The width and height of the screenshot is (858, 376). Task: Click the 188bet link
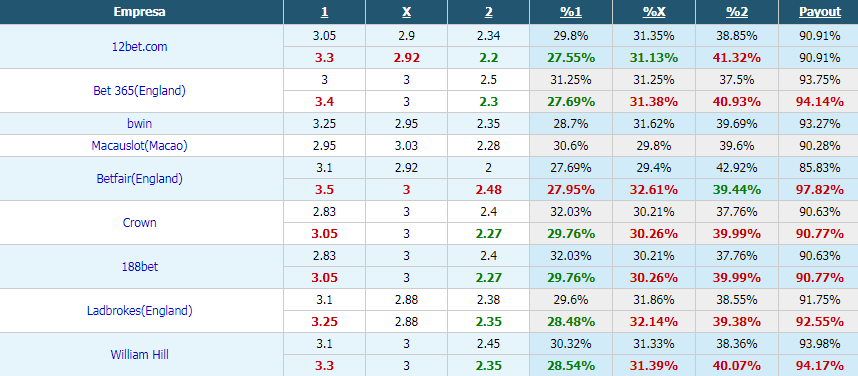click(140, 267)
